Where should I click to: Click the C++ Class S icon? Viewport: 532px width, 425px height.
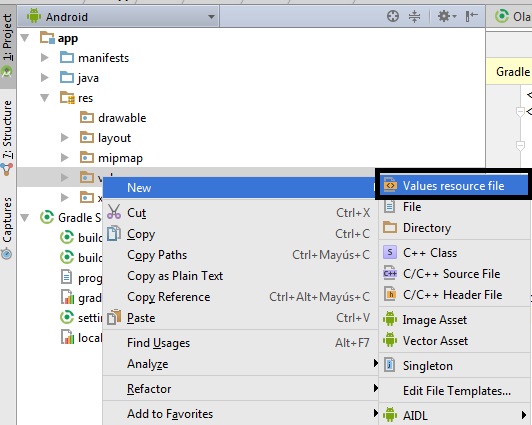[390, 252]
